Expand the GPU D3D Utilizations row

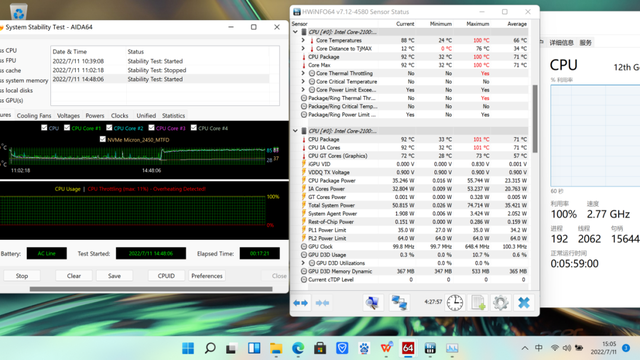pos(303,263)
